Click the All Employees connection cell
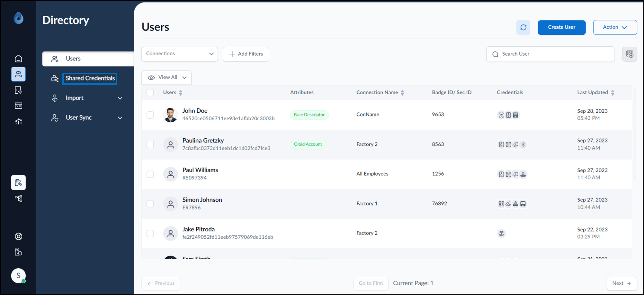644x295 pixels. pos(372,174)
